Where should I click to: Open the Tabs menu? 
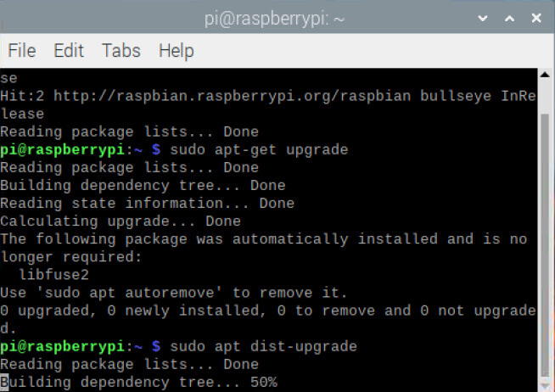(121, 51)
